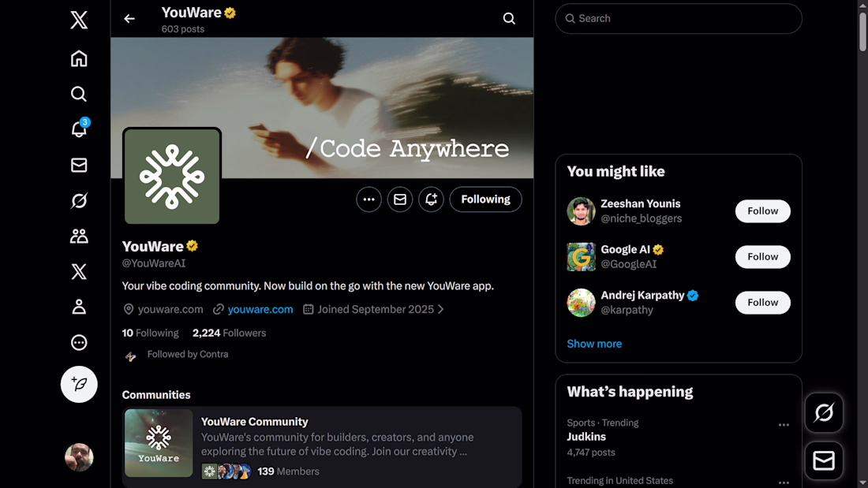Open YouWare Community card title
Viewport: 868px width, 488px height.
254,422
